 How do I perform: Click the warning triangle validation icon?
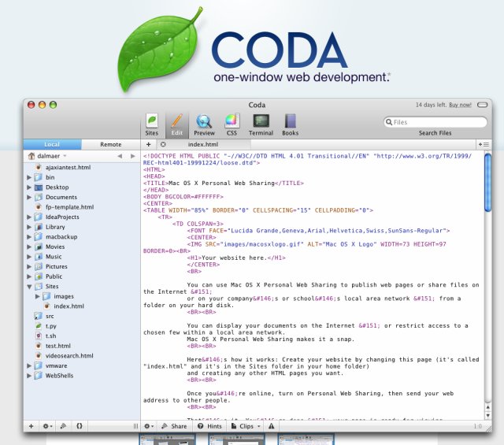pyautogui.click(x=271, y=426)
